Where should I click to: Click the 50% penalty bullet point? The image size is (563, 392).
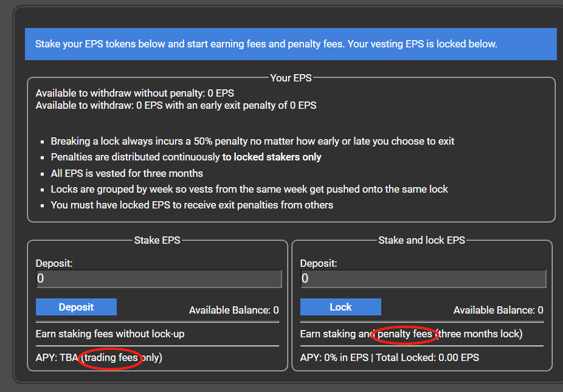point(252,141)
